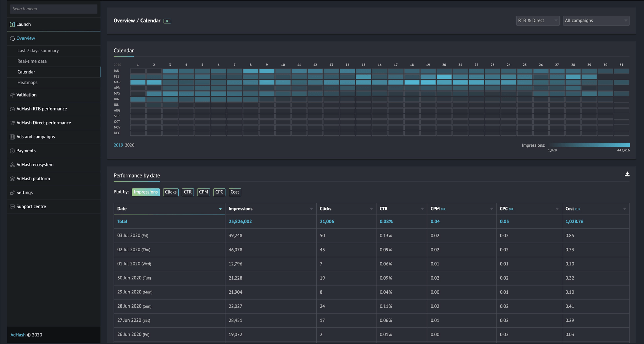Image resolution: width=644 pixels, height=344 pixels.
Task: Select Real-time data in the sidebar
Action: (32, 61)
